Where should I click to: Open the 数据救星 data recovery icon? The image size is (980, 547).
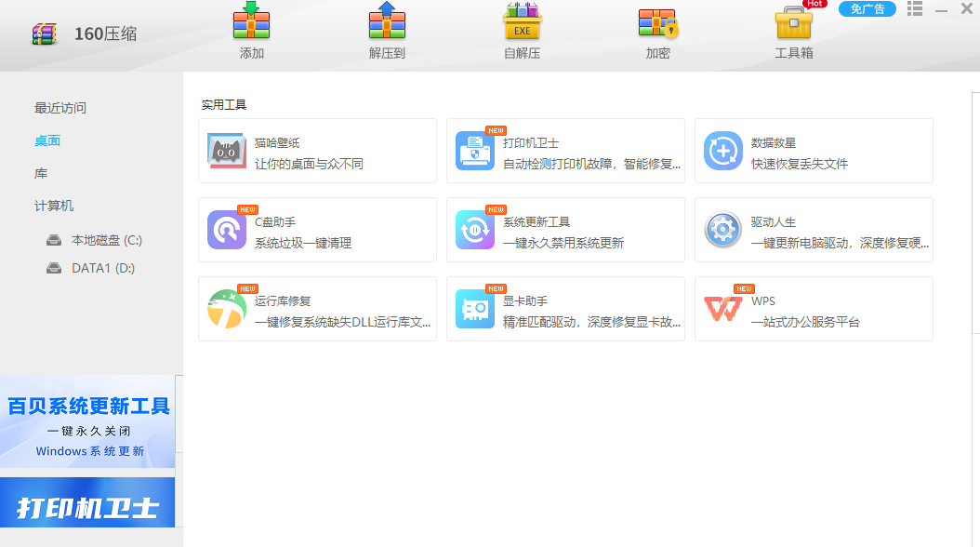[x=723, y=151]
